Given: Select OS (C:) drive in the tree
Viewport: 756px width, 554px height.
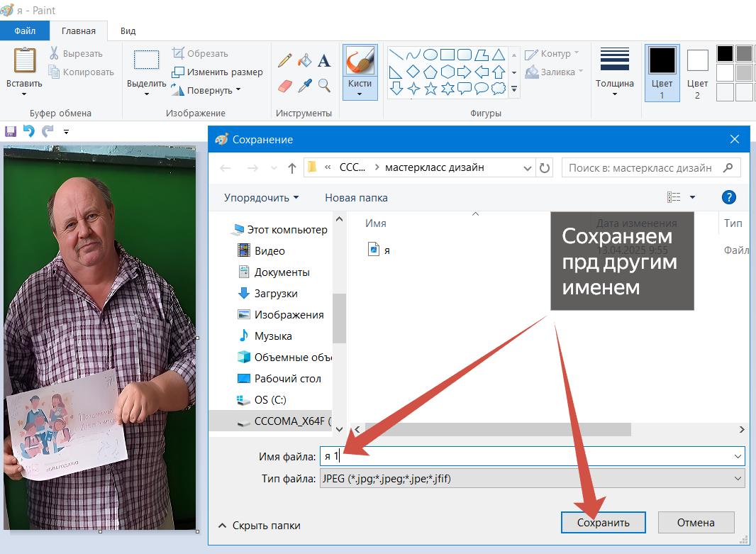Looking at the screenshot, I should (262, 400).
